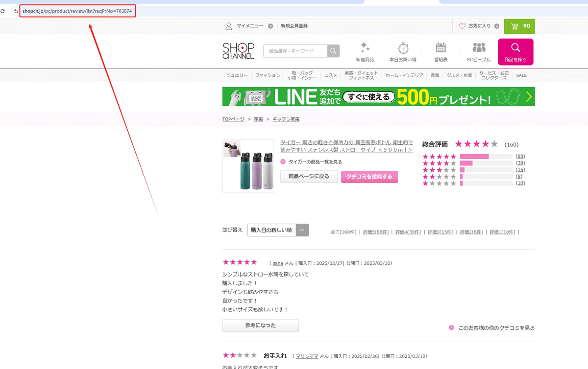Click the four-star rating bar
This screenshot has width=588, height=369.
tap(486, 163)
